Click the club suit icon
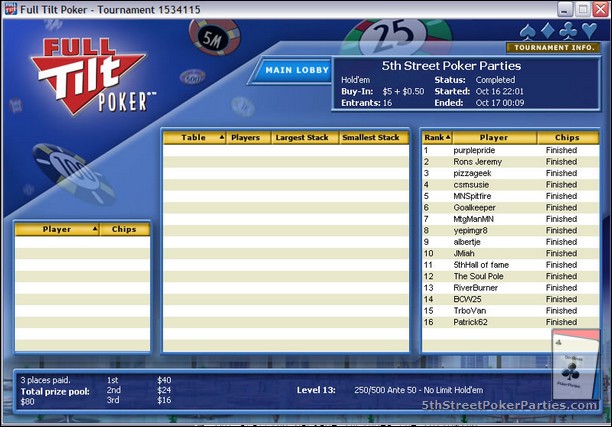Viewport: 612px width, 427px height. [568, 31]
